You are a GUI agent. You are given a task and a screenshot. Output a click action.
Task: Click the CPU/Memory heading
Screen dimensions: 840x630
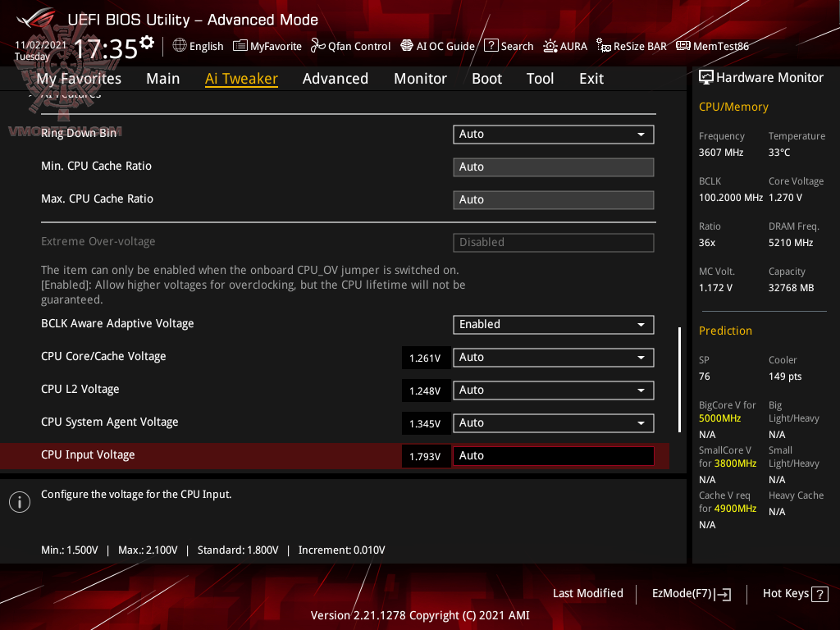pos(733,107)
